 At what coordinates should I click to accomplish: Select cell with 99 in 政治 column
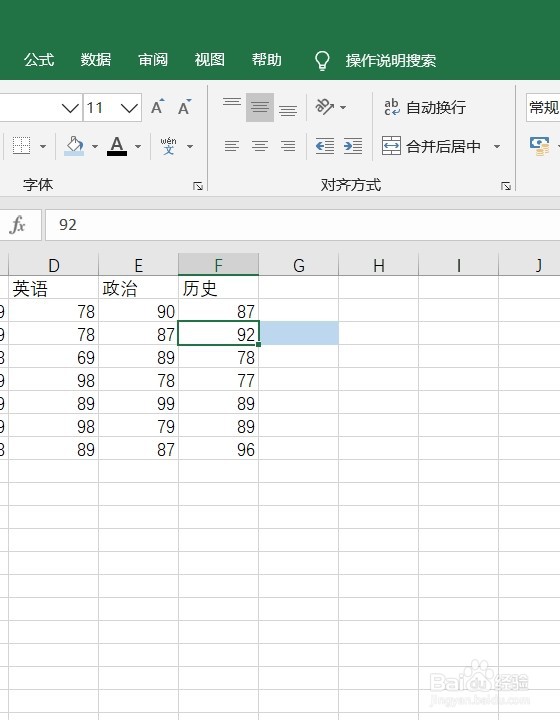[x=138, y=402]
